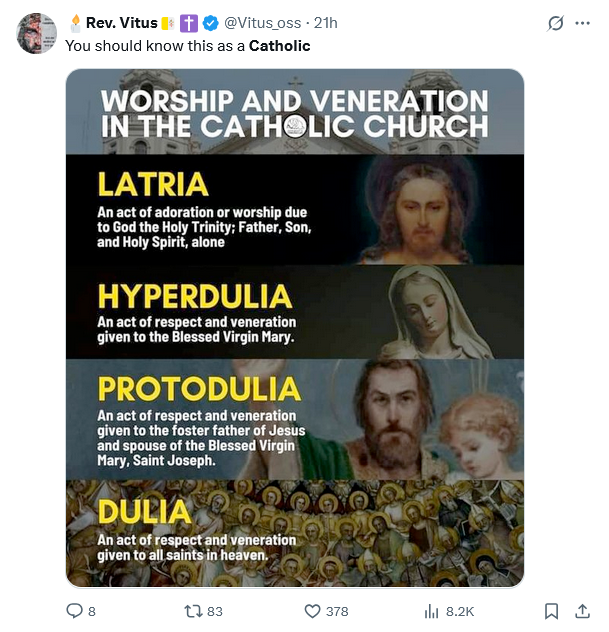Viewport: 609px width, 632px height.
Task: Open the Worship and Veneration infographic title
Action: pyautogui.click(x=295, y=114)
